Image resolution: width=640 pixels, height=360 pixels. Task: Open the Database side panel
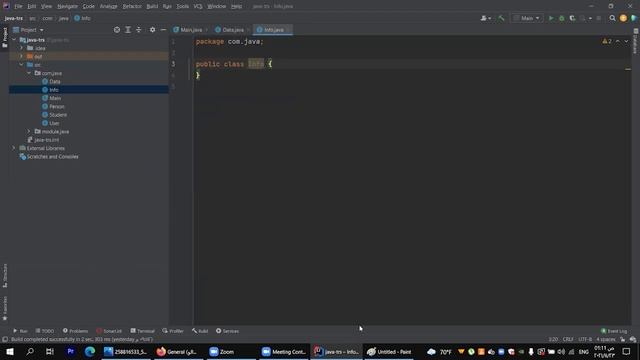(x=636, y=42)
